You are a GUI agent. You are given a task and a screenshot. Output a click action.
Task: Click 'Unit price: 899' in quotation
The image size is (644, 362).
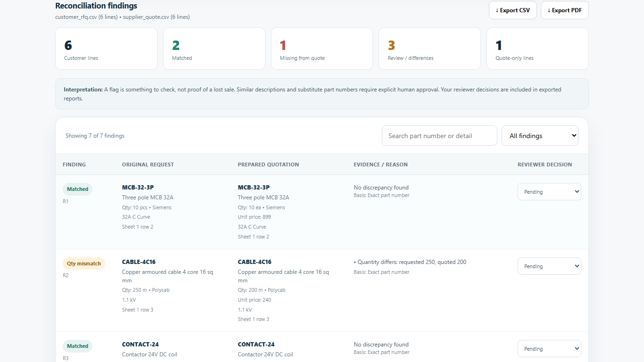pyautogui.click(x=255, y=217)
